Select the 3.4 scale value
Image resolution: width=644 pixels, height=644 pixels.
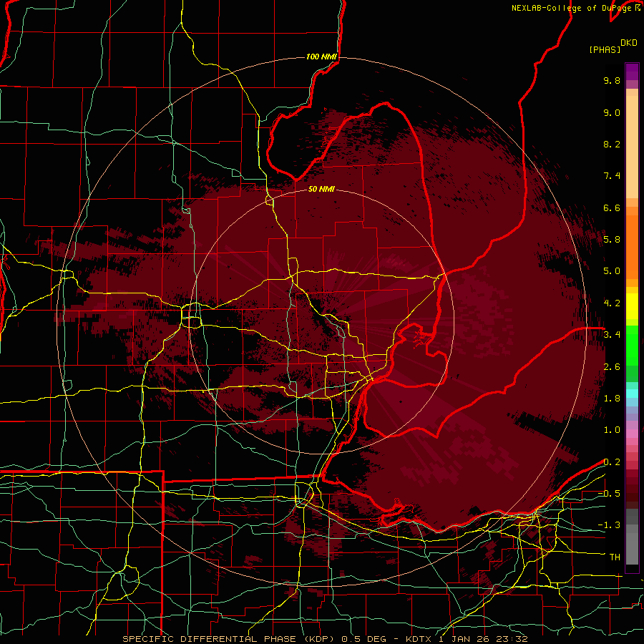click(x=612, y=335)
